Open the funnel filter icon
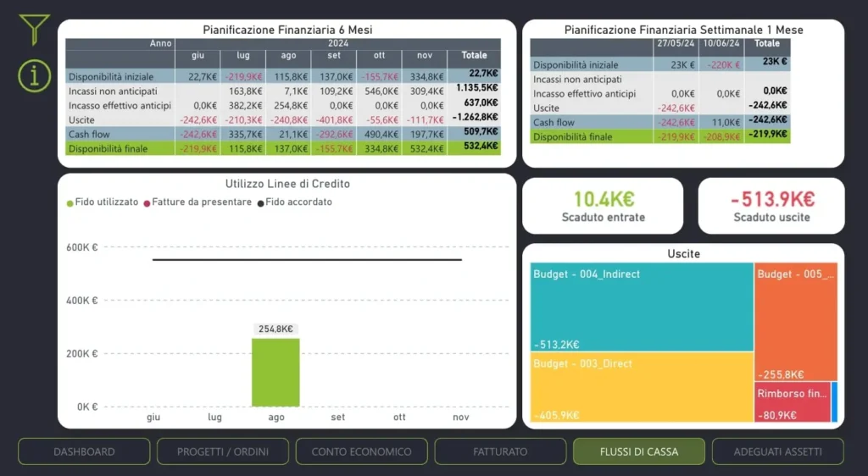 [34, 30]
